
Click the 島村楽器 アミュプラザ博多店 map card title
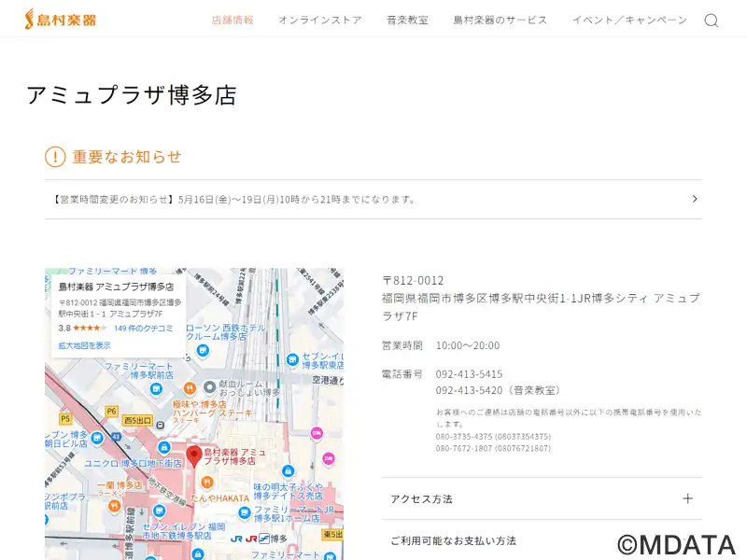[x=116, y=287]
